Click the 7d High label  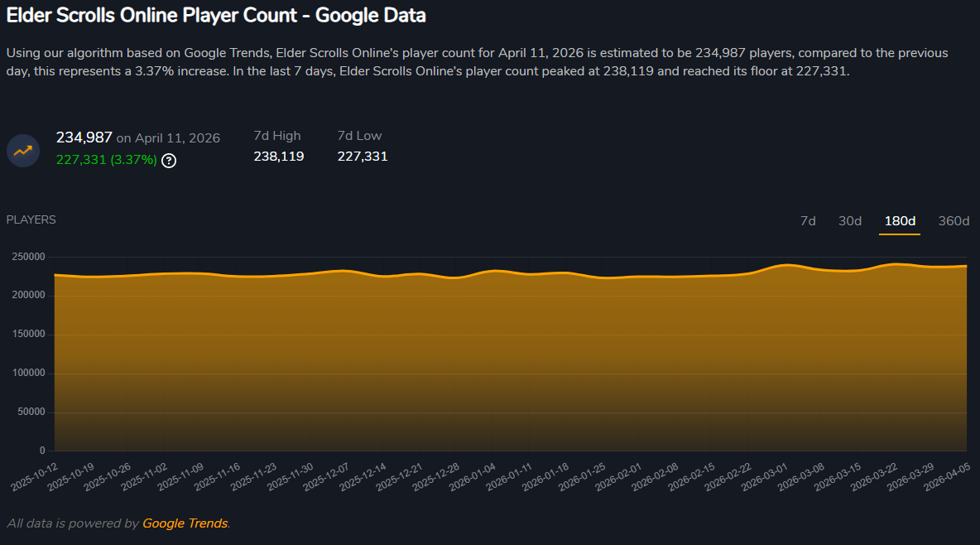point(277,136)
